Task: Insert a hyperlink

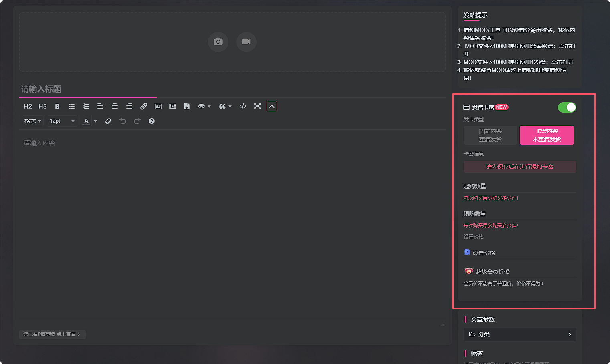Action: pyautogui.click(x=143, y=106)
